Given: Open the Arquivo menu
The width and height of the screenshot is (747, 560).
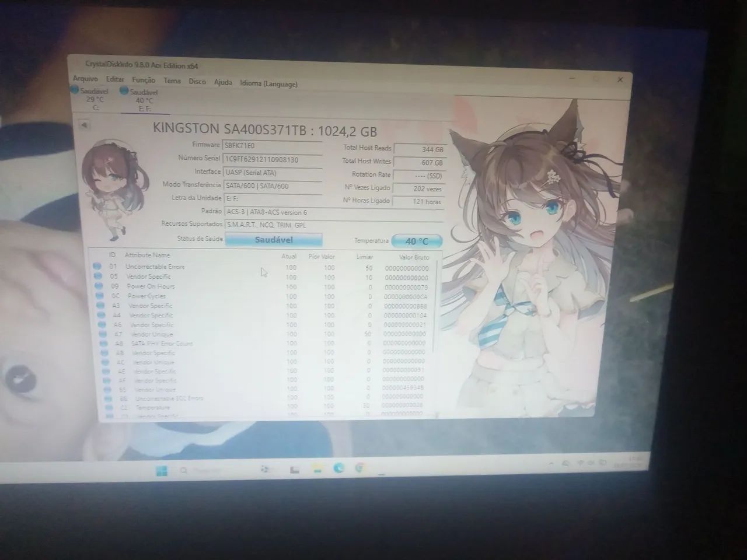Looking at the screenshot, I should (x=85, y=78).
